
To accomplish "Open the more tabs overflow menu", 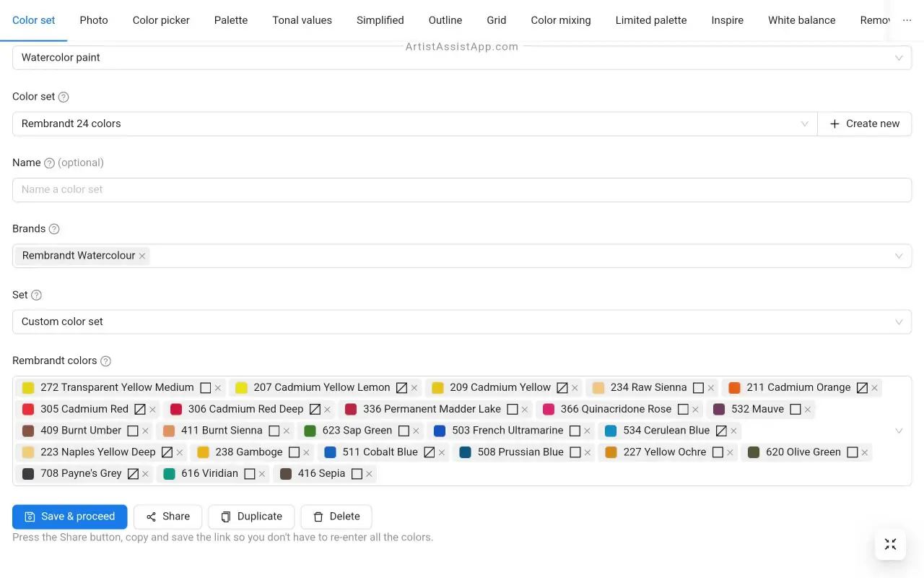I will point(907,20).
